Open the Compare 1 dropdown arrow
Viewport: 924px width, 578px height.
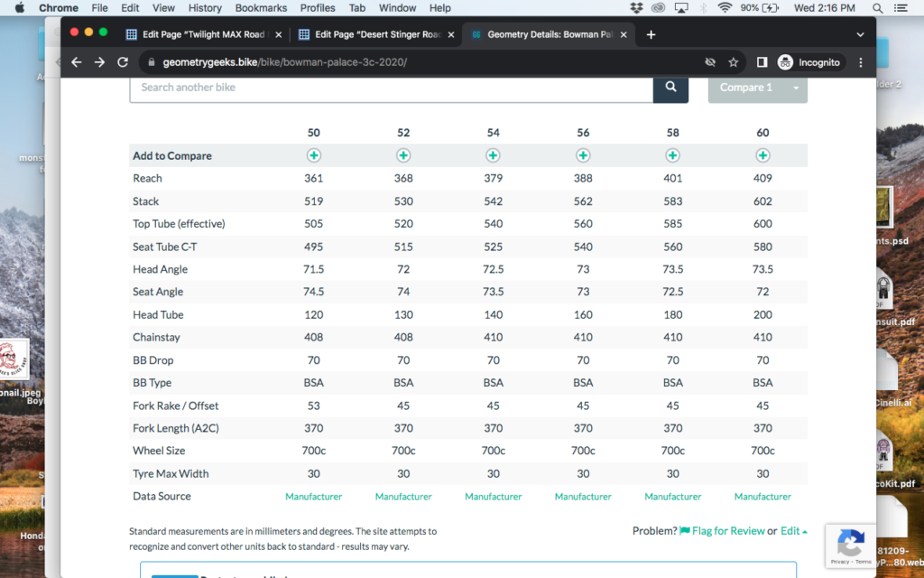pos(795,88)
